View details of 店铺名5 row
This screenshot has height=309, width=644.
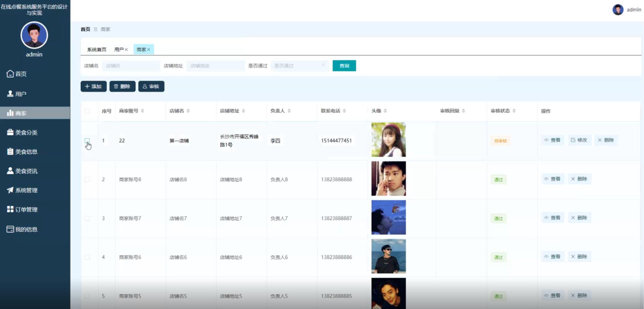click(553, 296)
